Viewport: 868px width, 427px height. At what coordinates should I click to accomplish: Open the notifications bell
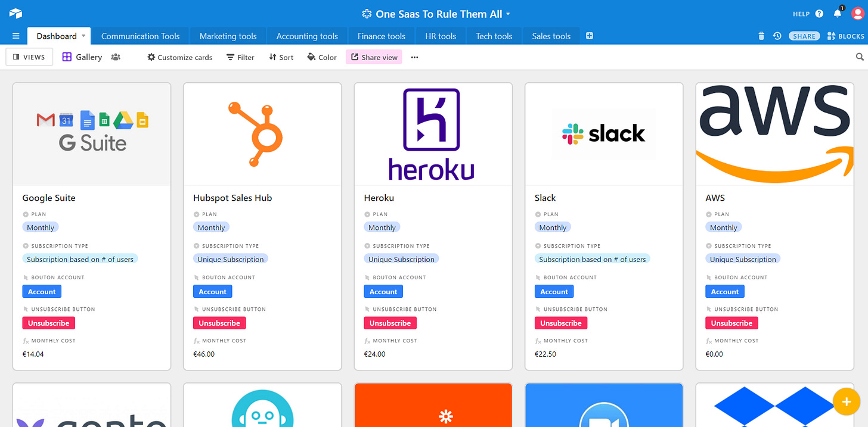pyautogui.click(x=838, y=13)
